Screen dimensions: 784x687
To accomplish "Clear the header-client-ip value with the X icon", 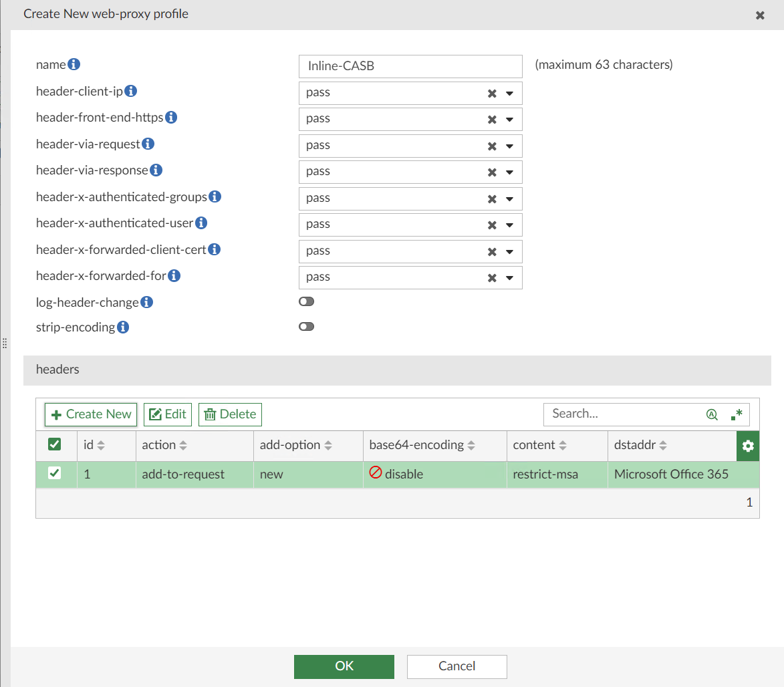I will (x=493, y=93).
